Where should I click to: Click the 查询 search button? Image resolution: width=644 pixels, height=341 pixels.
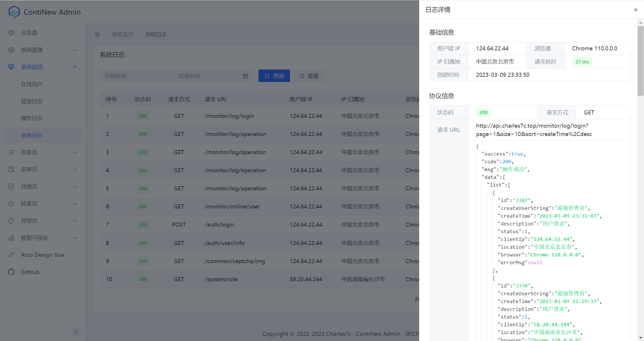pyautogui.click(x=274, y=76)
